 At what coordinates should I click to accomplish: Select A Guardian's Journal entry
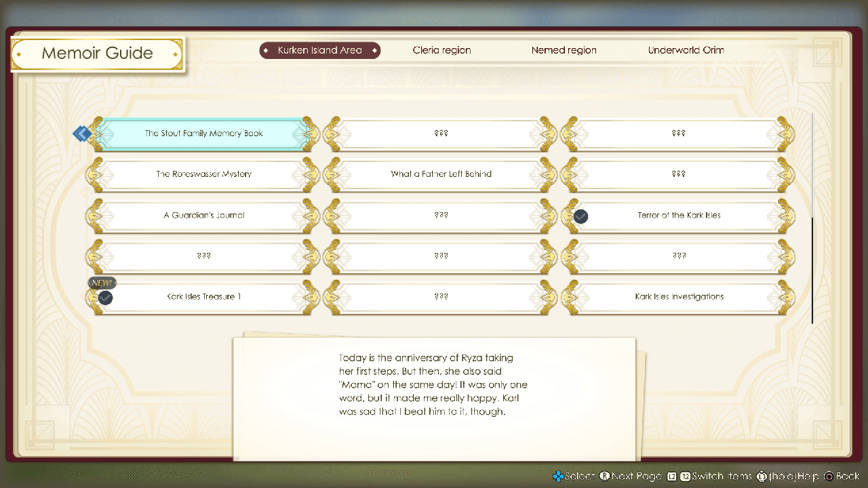[203, 216]
